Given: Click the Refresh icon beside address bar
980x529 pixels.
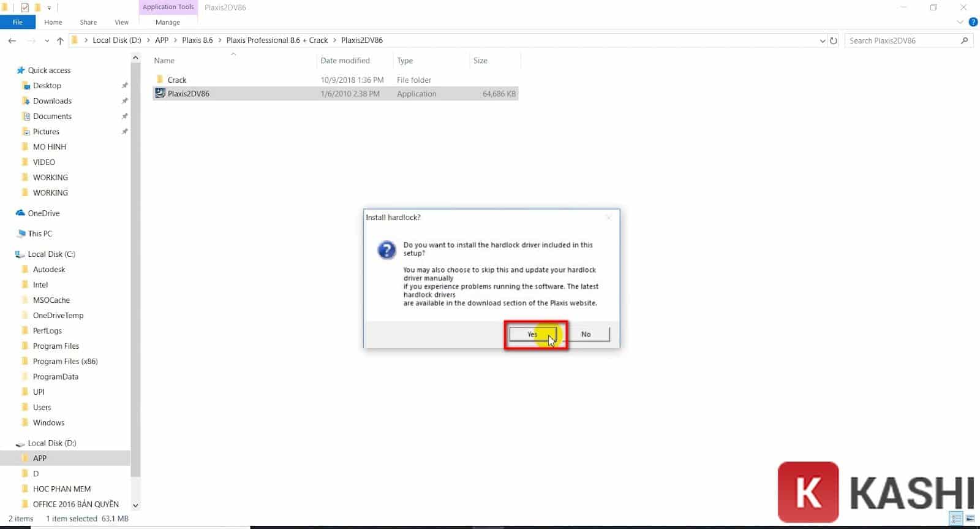Looking at the screenshot, I should click(833, 40).
